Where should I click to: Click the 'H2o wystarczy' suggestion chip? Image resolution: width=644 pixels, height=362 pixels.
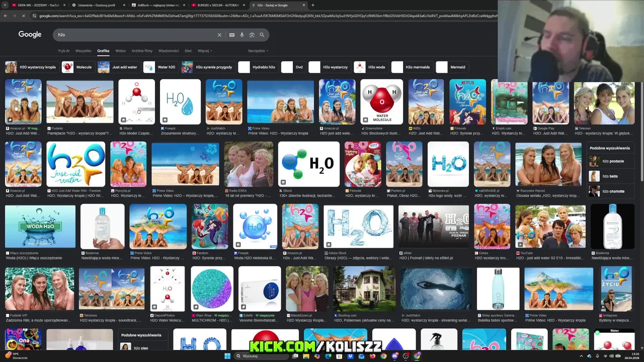click(x=329, y=67)
